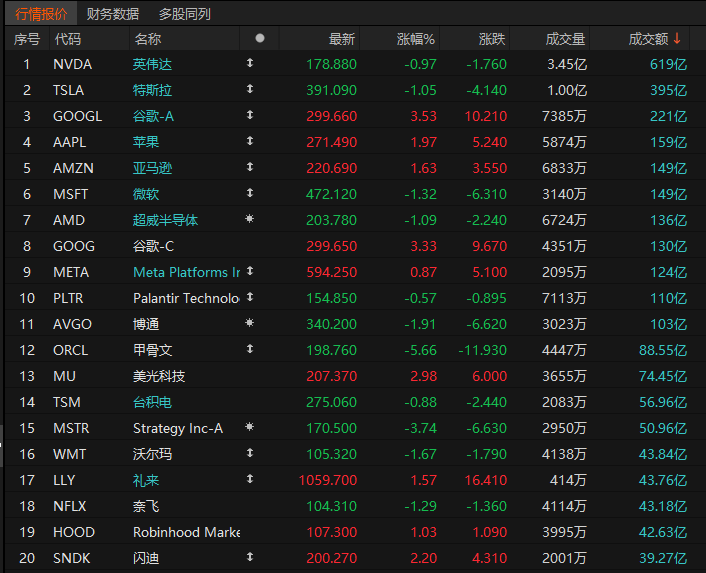The width and height of the screenshot is (706, 573).
Task: Open stock name link 特斯拉
Action: click(152, 90)
